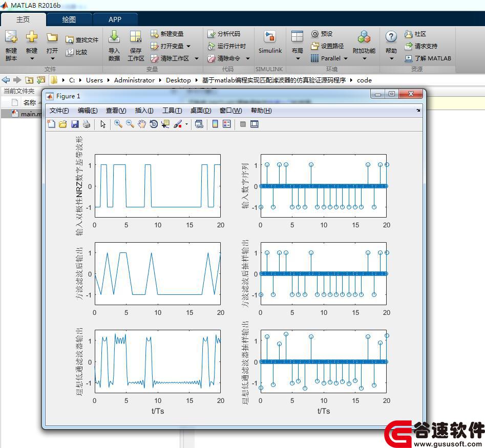This screenshot has height=448, width=485.
Task: Click Request Support (请求支持)
Action: pyautogui.click(x=421, y=46)
